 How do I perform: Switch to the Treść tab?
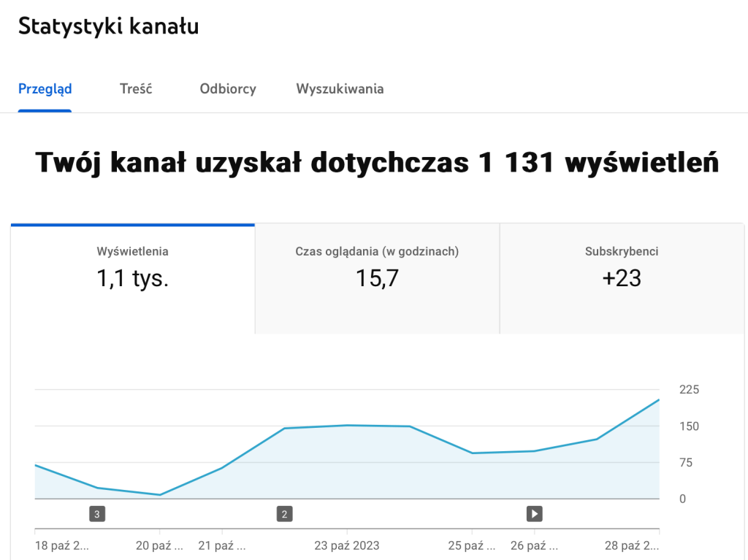(x=136, y=89)
